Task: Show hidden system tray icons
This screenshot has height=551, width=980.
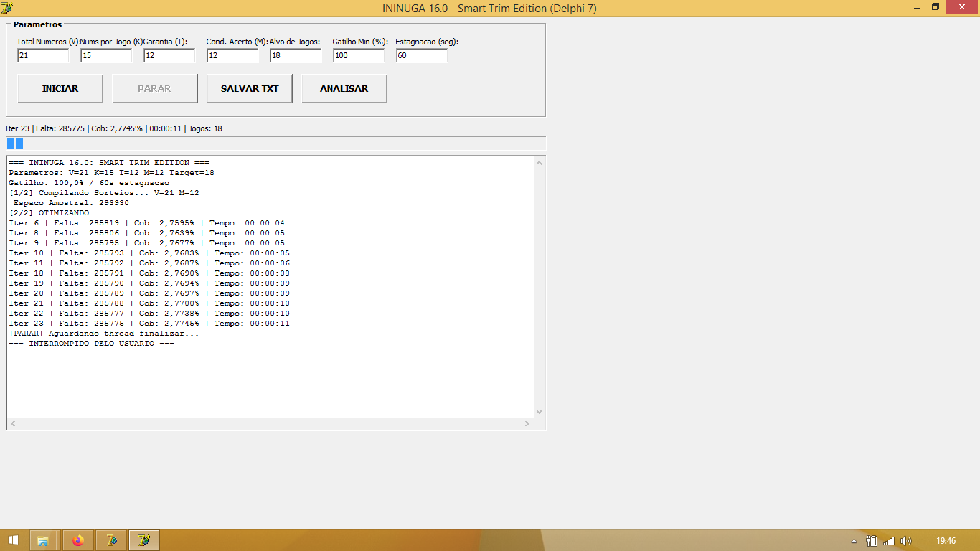Action: (854, 541)
